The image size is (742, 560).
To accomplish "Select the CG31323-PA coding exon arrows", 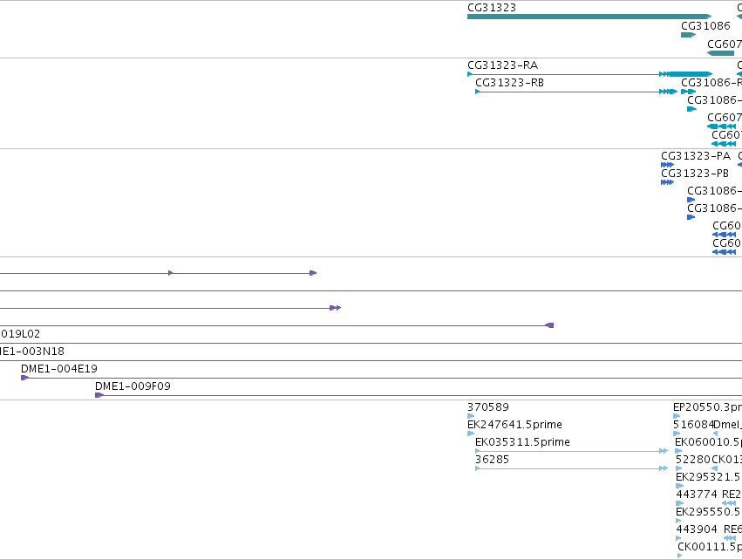I will pos(667,165).
